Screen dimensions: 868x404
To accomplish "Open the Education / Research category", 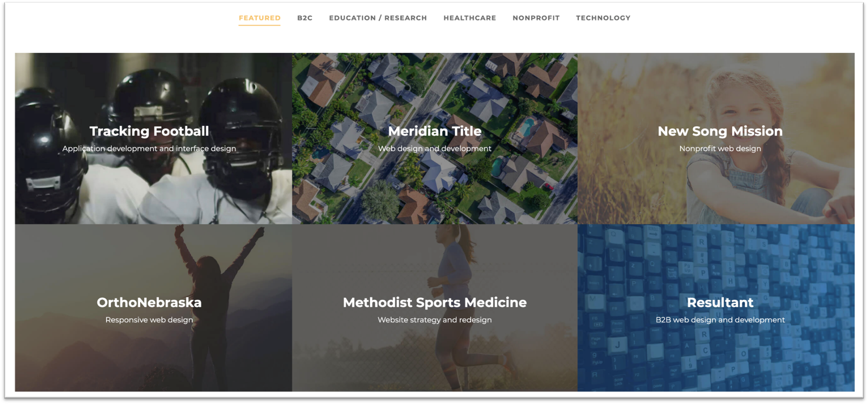I will point(378,18).
